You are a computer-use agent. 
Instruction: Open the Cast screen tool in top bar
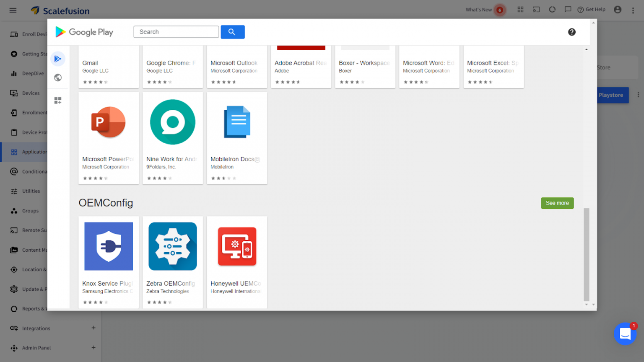coord(536,9)
